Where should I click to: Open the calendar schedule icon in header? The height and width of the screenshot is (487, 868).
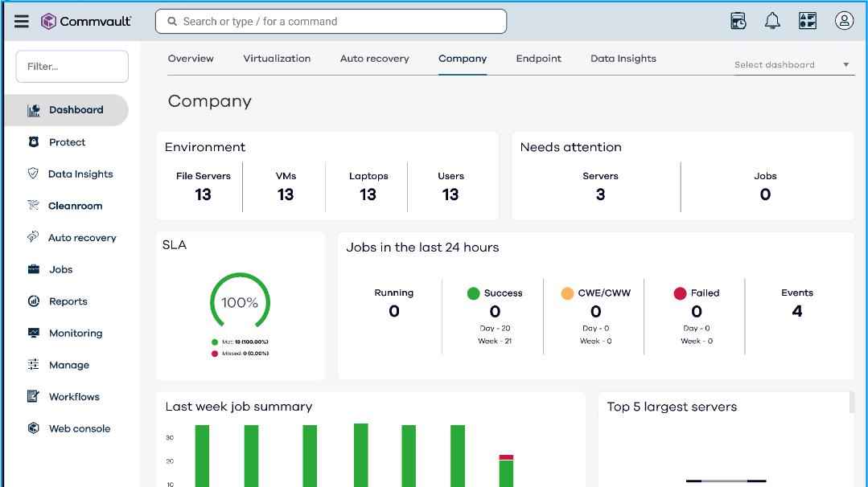[x=738, y=21]
